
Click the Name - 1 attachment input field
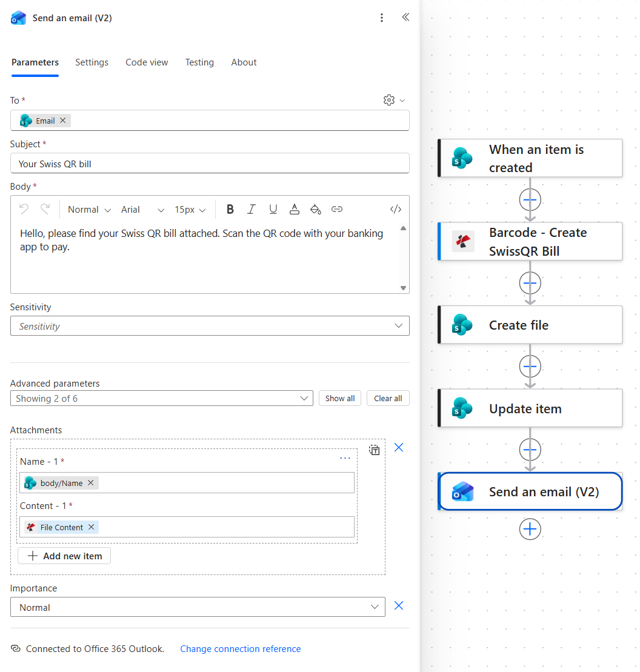187,482
